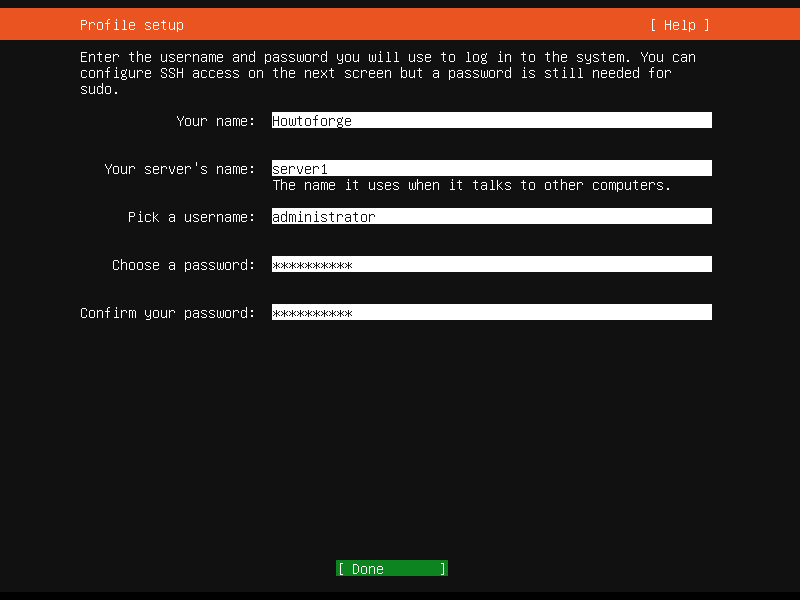800x600 pixels.
Task: Click the SSH access instruction paragraph
Action: pyautogui.click(x=388, y=73)
